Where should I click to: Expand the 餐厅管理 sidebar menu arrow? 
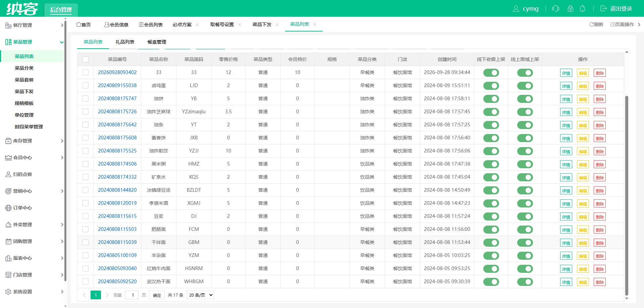(62, 25)
